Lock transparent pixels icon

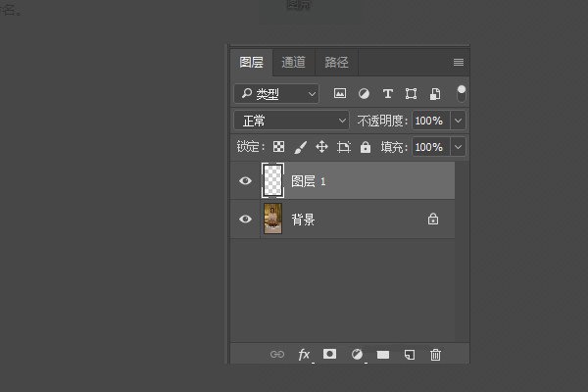coord(278,147)
